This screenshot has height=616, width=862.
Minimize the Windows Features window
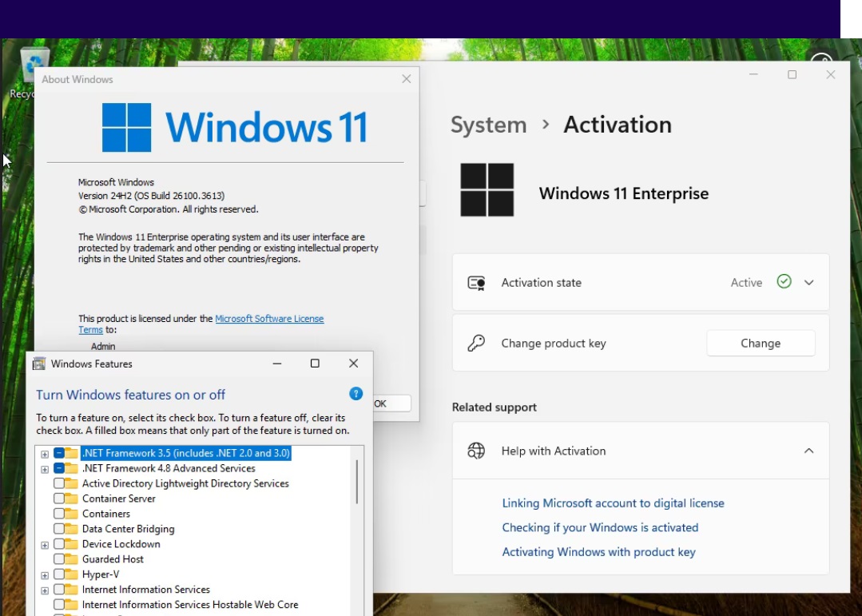click(277, 364)
